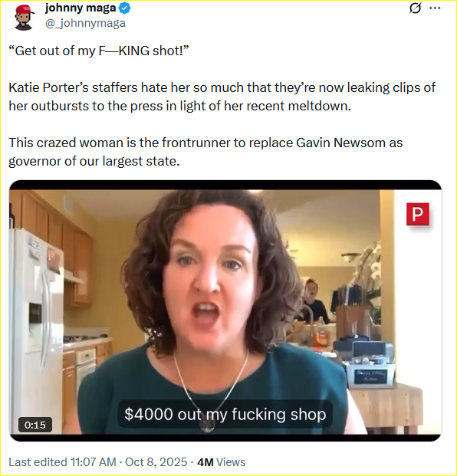Click the 11:07 AM timestamp
Image resolution: width=457 pixels, height=476 pixels.
click(94, 462)
